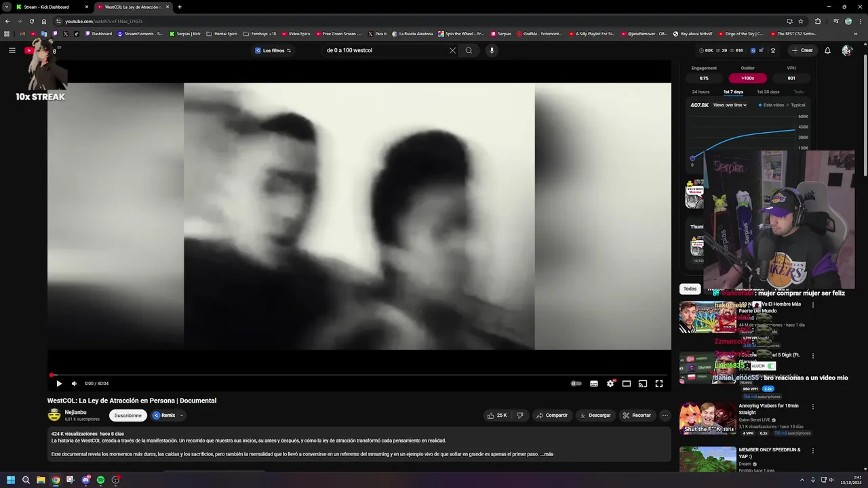This screenshot has width=868, height=488.
Task: Dislike the video
Action: point(520,415)
